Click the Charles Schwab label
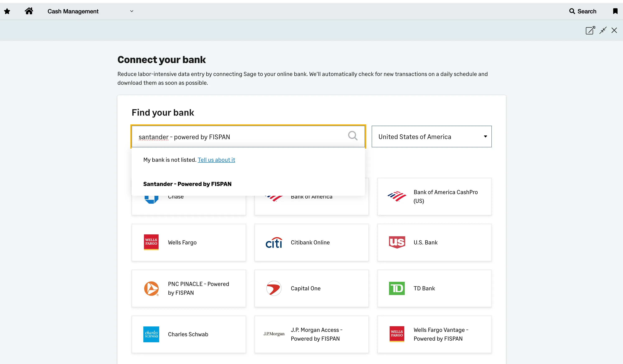The image size is (623, 364). point(188,334)
